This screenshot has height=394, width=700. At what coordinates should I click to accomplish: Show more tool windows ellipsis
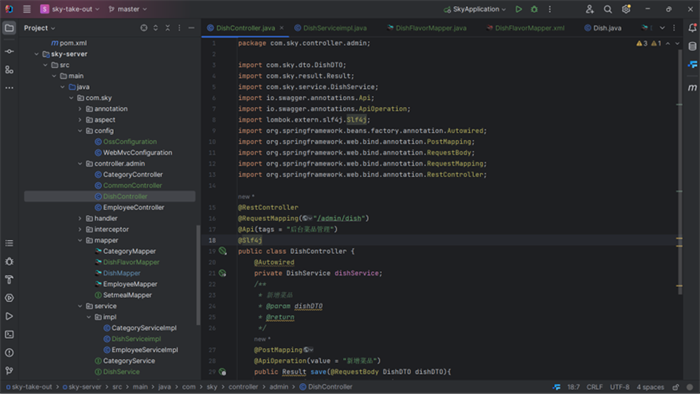tap(9, 88)
